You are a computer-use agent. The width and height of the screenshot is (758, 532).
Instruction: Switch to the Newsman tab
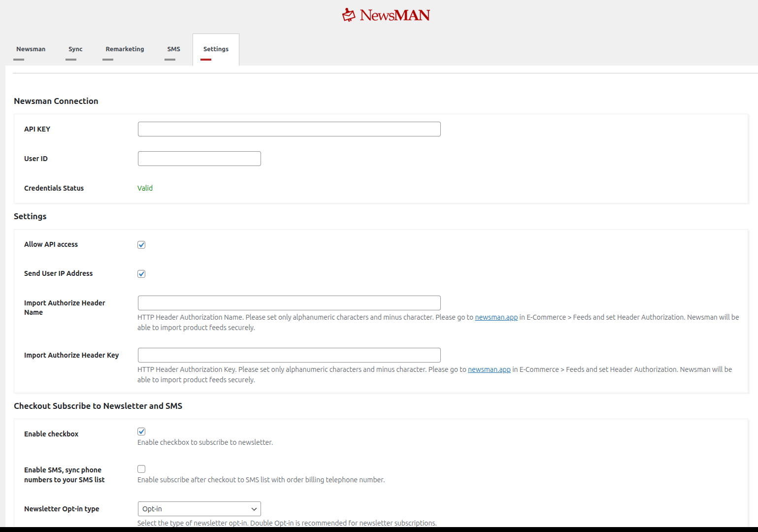coord(31,49)
